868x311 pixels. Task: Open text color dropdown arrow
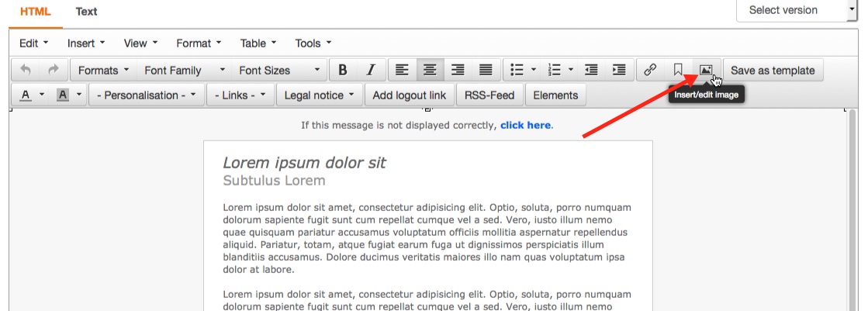coord(42,95)
